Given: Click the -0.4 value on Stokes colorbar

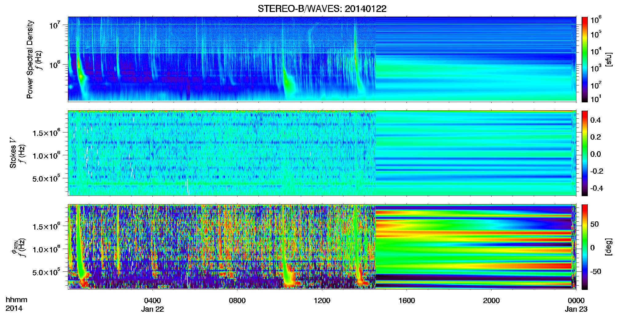Looking at the screenshot, I should (x=596, y=188).
